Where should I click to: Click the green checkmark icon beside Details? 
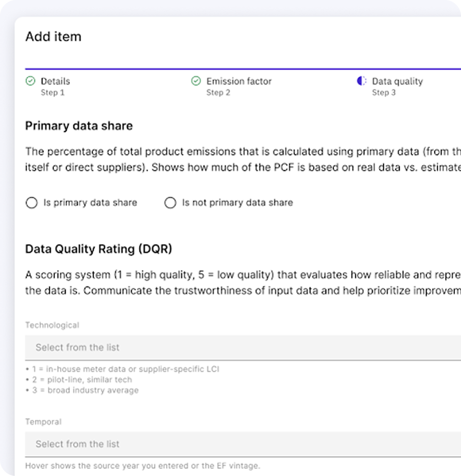coord(31,81)
